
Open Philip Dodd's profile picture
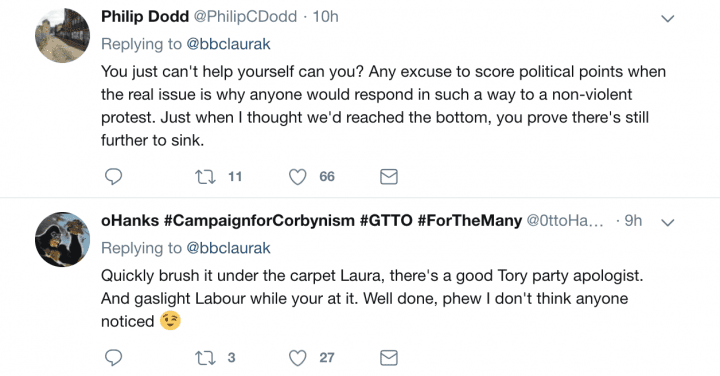point(62,35)
